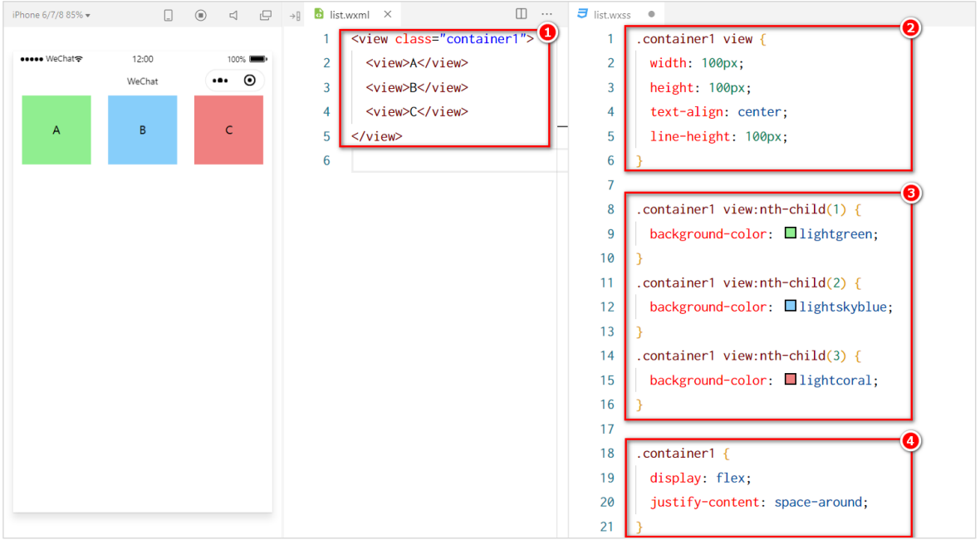Click the mini program capsule menu dots
Viewport: 980px width, 540px height.
tap(220, 81)
